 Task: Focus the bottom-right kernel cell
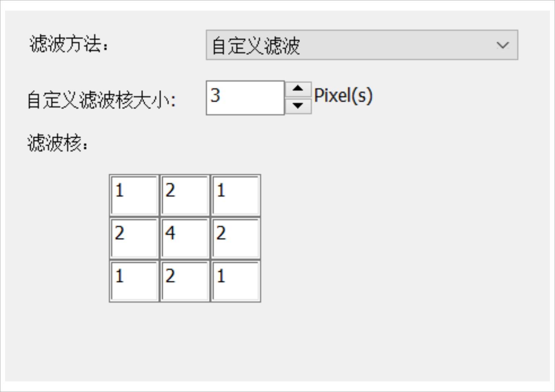(x=236, y=281)
